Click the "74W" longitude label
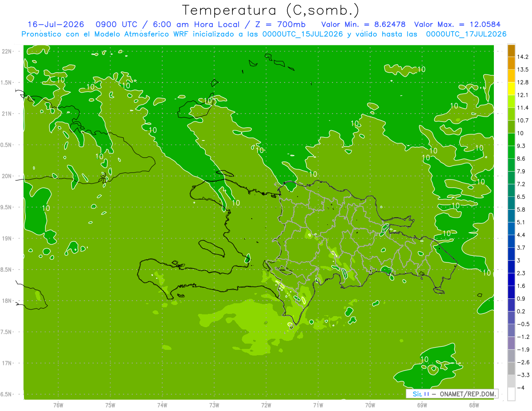The image size is (532, 411). 162,405
